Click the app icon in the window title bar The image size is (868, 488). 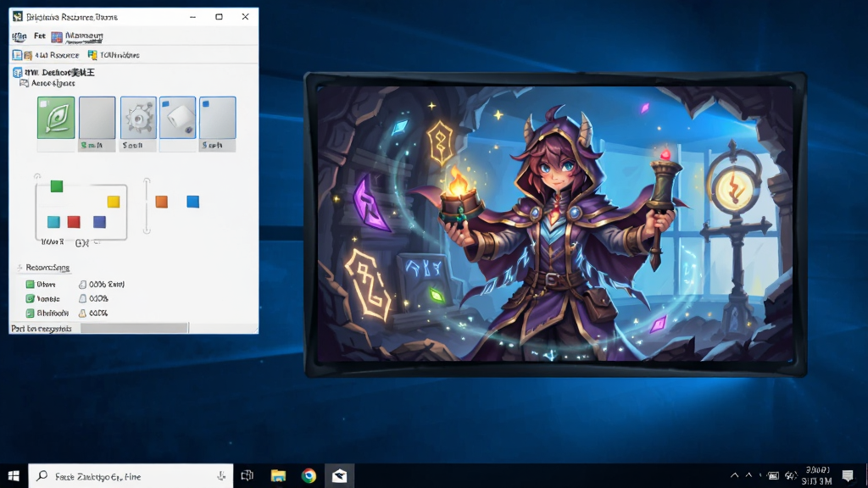click(x=18, y=17)
